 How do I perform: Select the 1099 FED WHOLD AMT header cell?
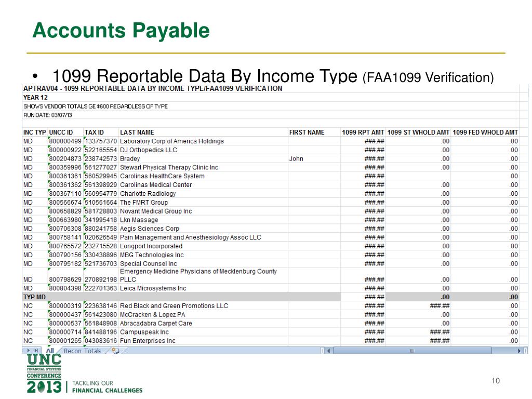(x=485, y=132)
